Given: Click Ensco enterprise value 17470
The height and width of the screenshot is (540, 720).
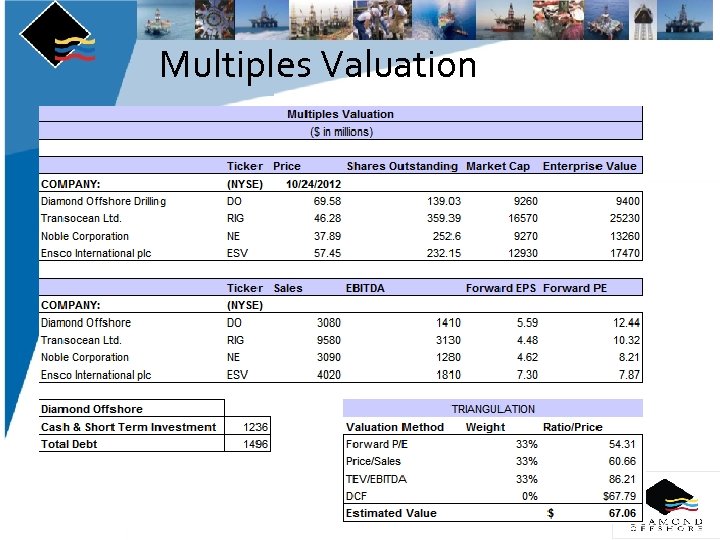Looking at the screenshot, I should (x=624, y=253).
